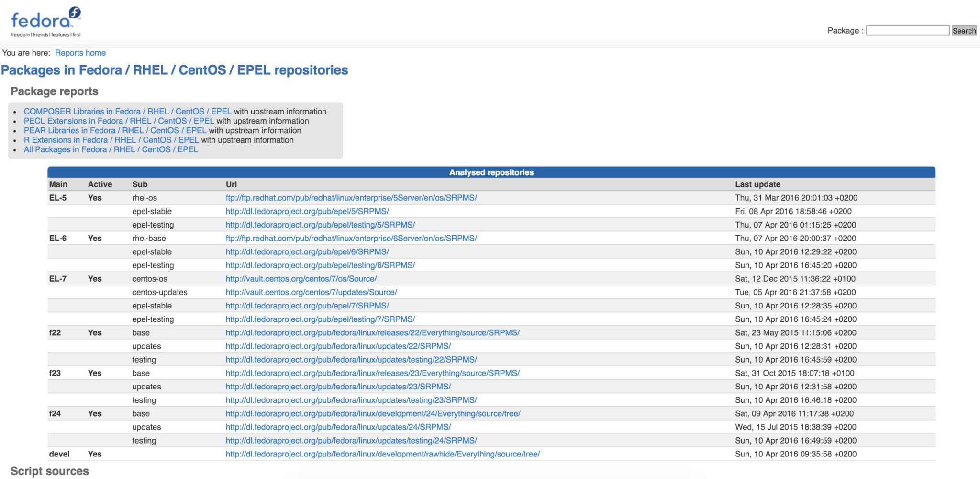Image resolution: width=980 pixels, height=479 pixels.
Task: Open the rhel-base 6Server SRPMS URL
Action: [351, 238]
